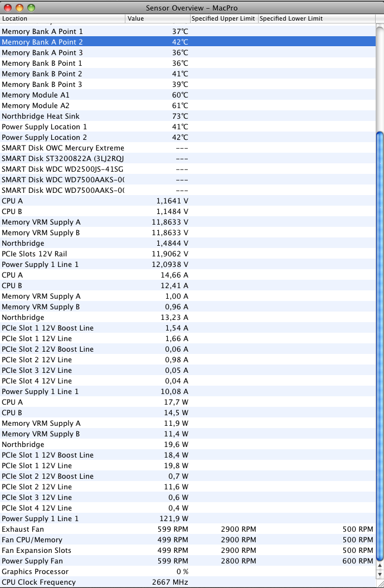This screenshot has height=588, width=384.
Task: Select the PCIe Slots 12V Rail row
Action: tap(187, 254)
